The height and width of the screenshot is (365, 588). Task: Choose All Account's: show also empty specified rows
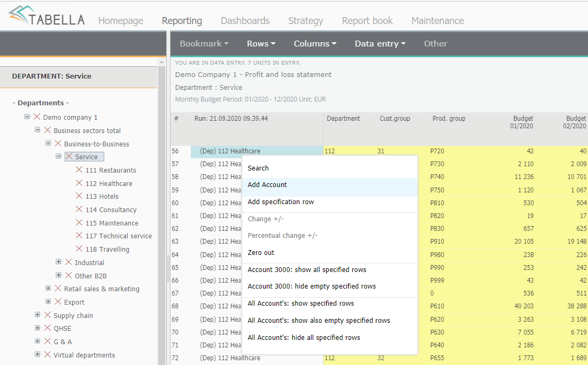330,321
